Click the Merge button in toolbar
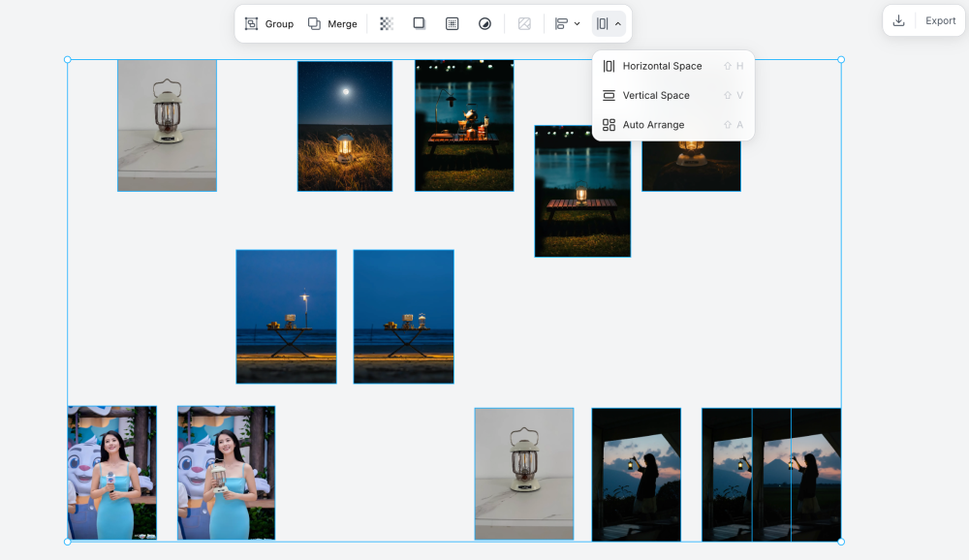The image size is (969, 560). 332,23
